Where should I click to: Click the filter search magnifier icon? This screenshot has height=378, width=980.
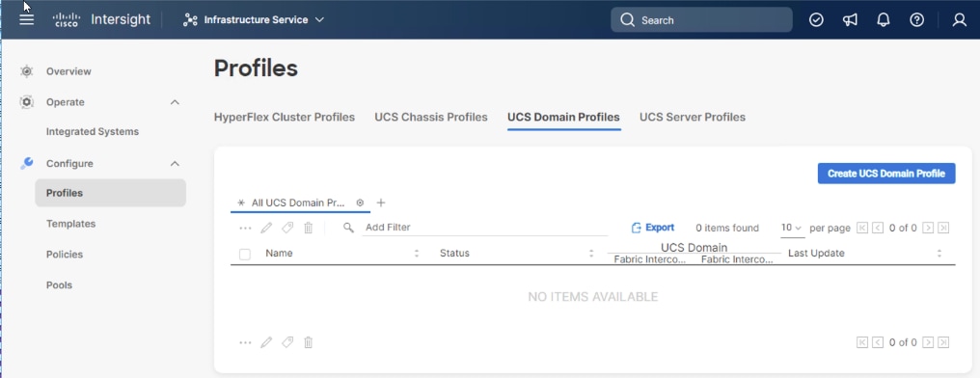tap(349, 228)
